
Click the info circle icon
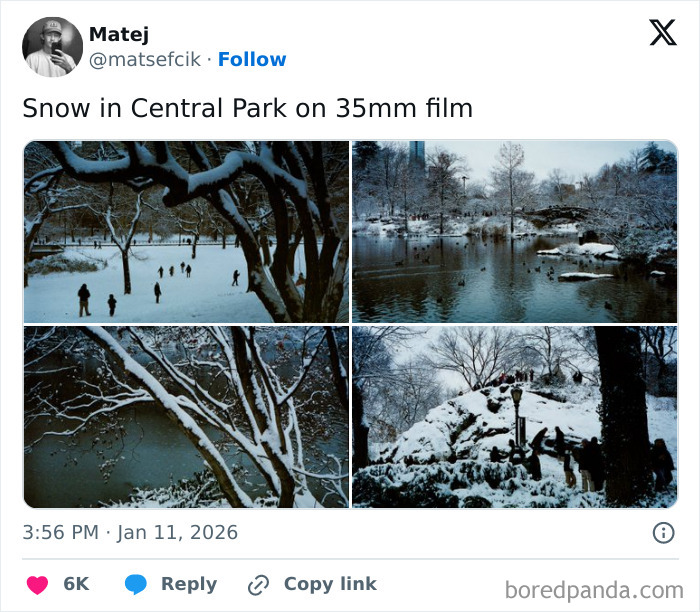tap(663, 533)
